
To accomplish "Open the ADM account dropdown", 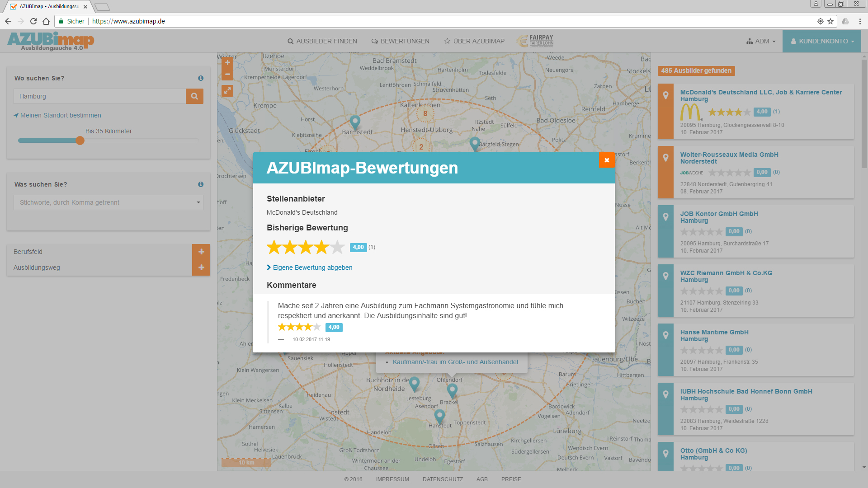I will [761, 41].
